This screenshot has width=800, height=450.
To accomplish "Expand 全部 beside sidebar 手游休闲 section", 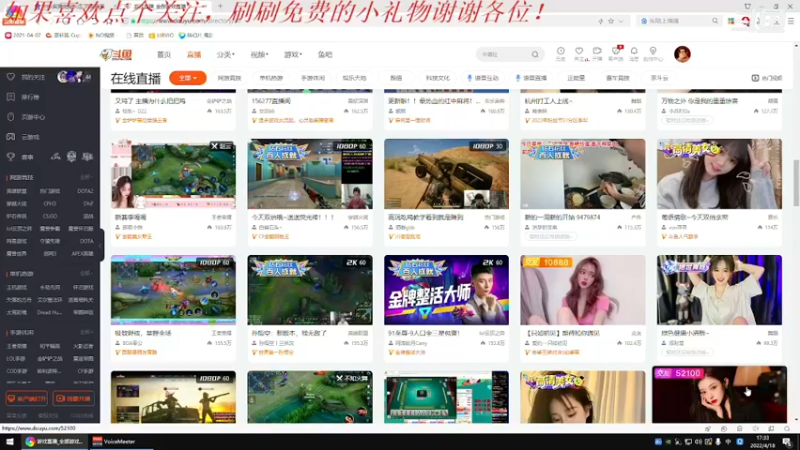I will (x=86, y=332).
